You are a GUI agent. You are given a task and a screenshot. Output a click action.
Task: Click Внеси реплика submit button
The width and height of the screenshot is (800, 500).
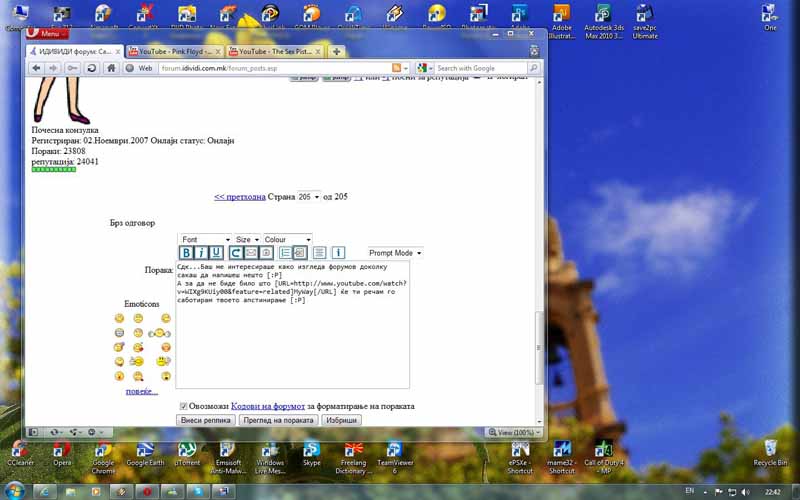(206, 420)
